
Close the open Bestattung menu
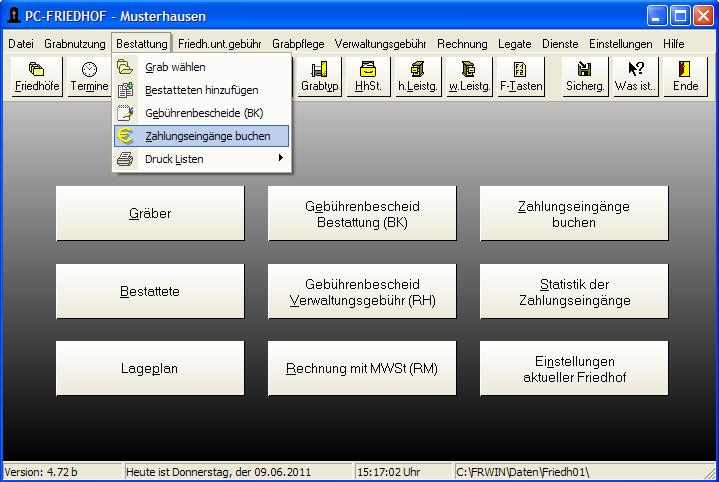pos(142,44)
